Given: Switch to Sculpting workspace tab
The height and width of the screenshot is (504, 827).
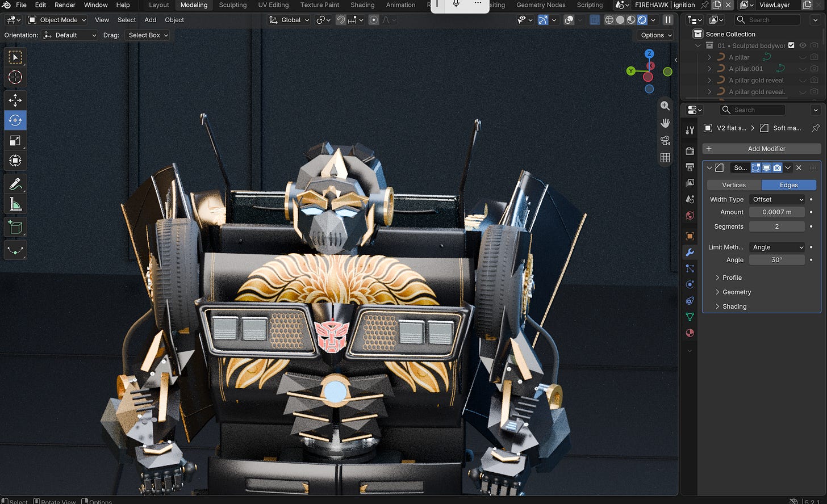Looking at the screenshot, I should coord(233,5).
